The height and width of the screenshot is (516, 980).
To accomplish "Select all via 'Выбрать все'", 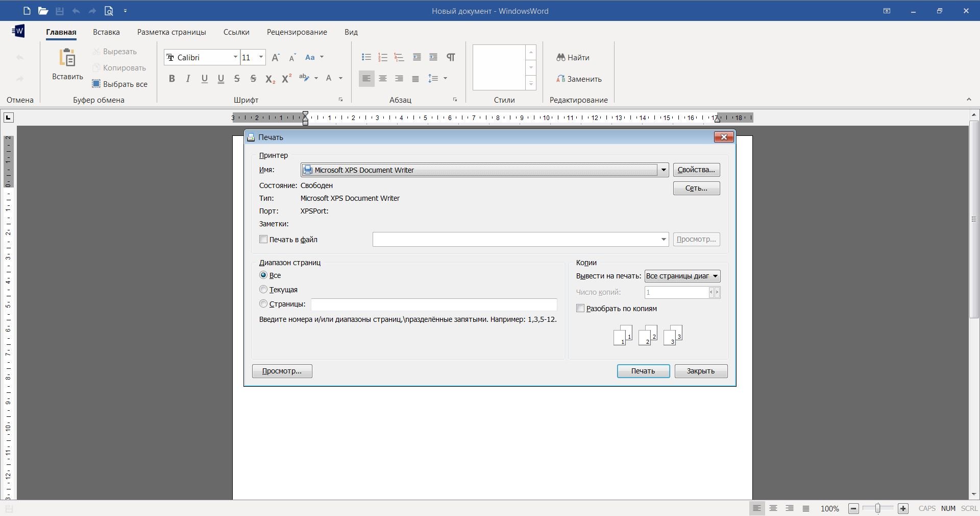I will 120,84.
